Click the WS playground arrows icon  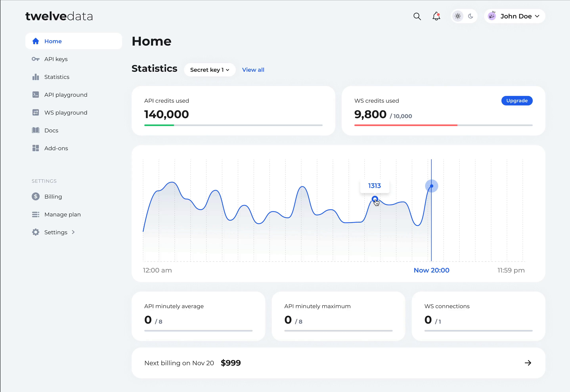36,113
